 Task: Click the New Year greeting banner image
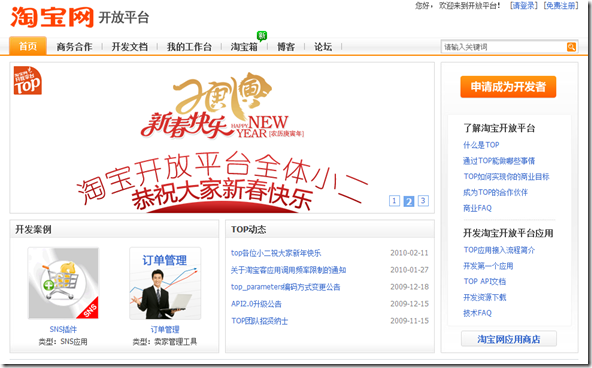coord(222,138)
